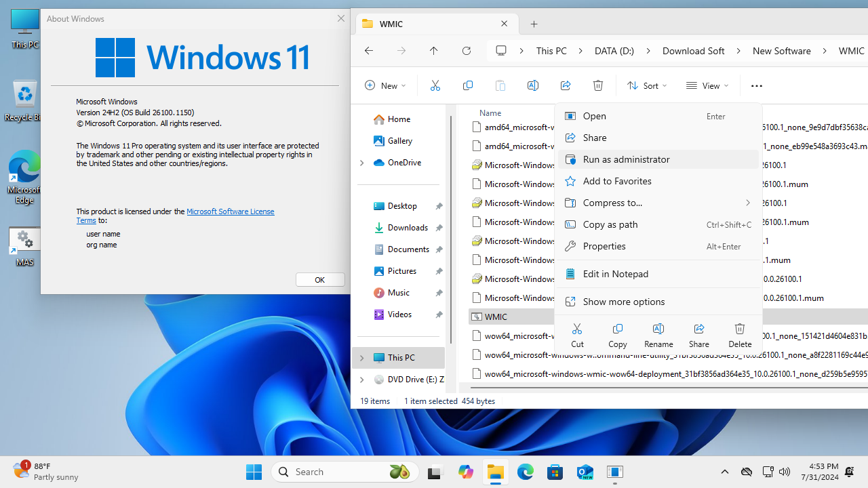Choose Properties in context menu
The image size is (868, 488).
tap(658, 246)
